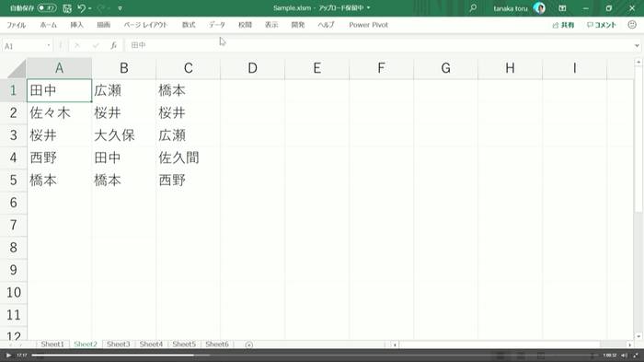Switch to the 描画 ribbon tab
The image size is (644, 362).
pyautogui.click(x=103, y=25)
